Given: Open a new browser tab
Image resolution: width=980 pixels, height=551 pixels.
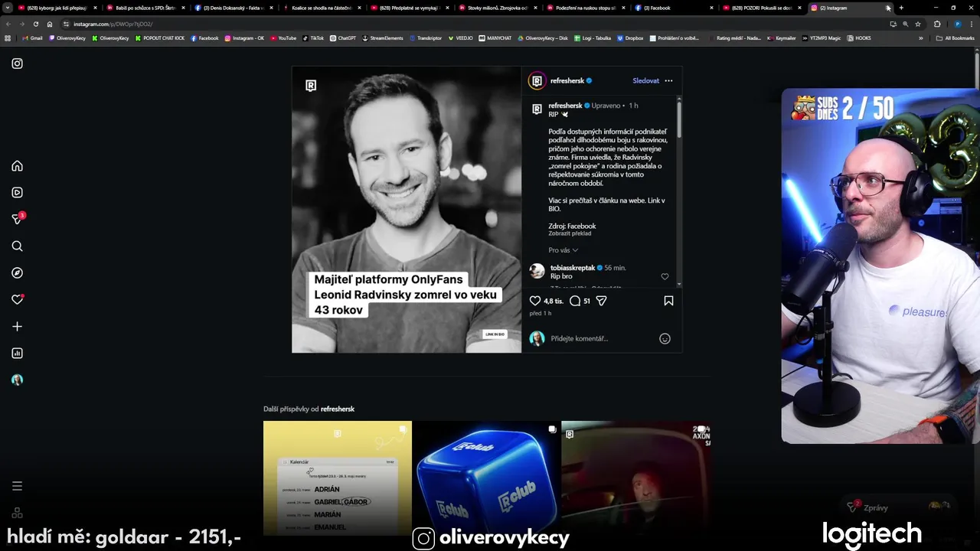Looking at the screenshot, I should point(901,8).
